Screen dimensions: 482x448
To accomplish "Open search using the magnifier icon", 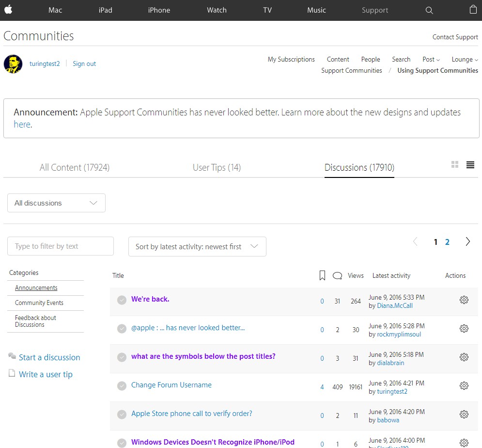I will [429, 10].
